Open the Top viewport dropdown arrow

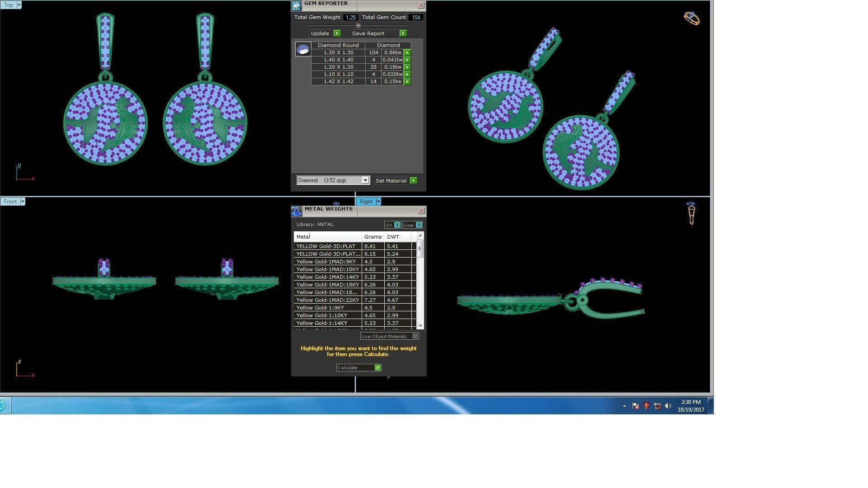pyautogui.click(x=19, y=5)
